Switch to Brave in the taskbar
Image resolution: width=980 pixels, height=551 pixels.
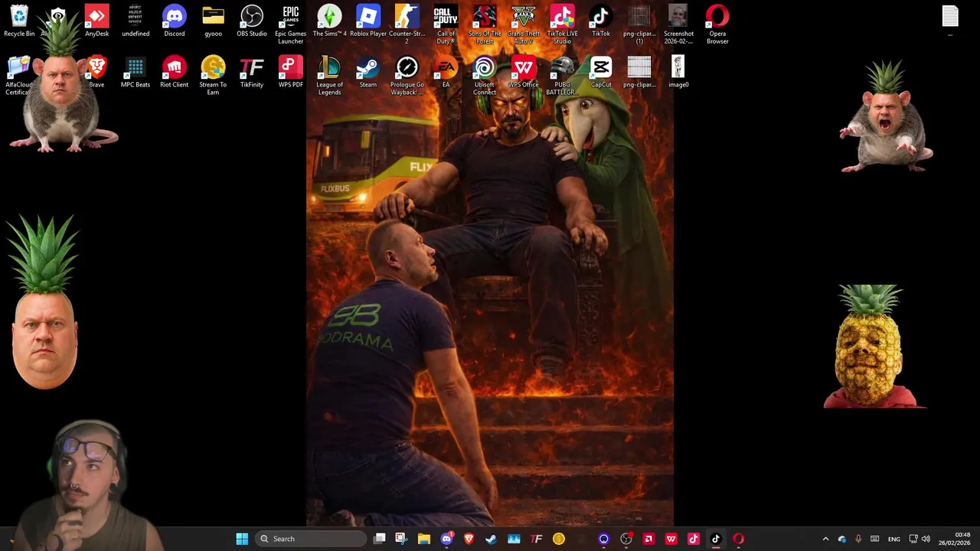[469, 539]
